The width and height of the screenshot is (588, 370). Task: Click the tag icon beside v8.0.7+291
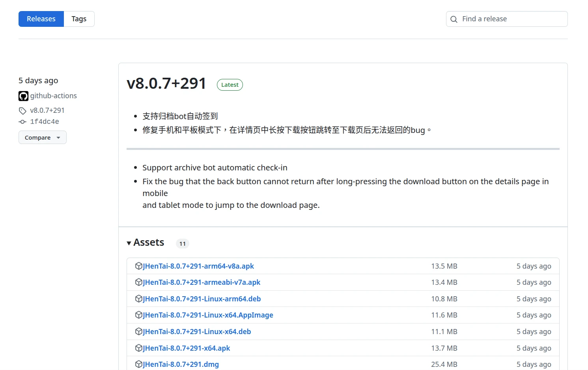coord(22,111)
